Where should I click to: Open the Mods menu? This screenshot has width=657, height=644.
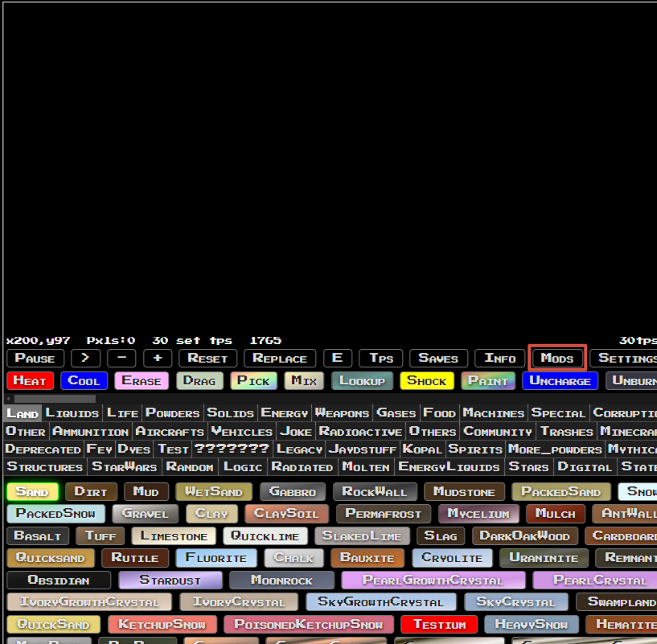[x=556, y=359]
